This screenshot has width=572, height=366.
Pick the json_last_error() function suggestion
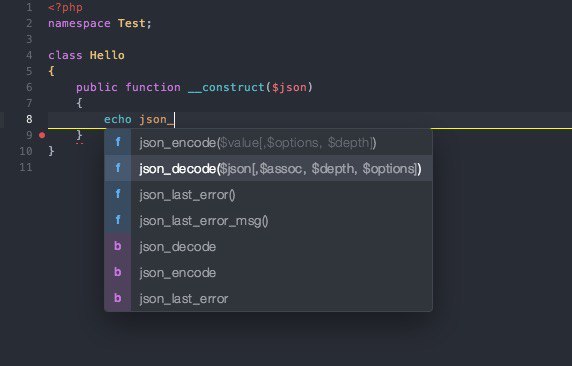pyautogui.click(x=268, y=194)
